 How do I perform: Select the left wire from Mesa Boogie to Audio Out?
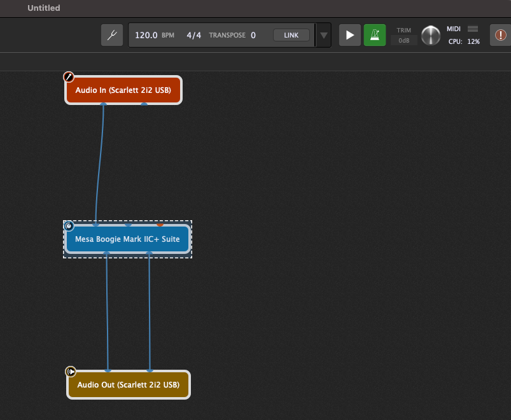tap(107, 312)
